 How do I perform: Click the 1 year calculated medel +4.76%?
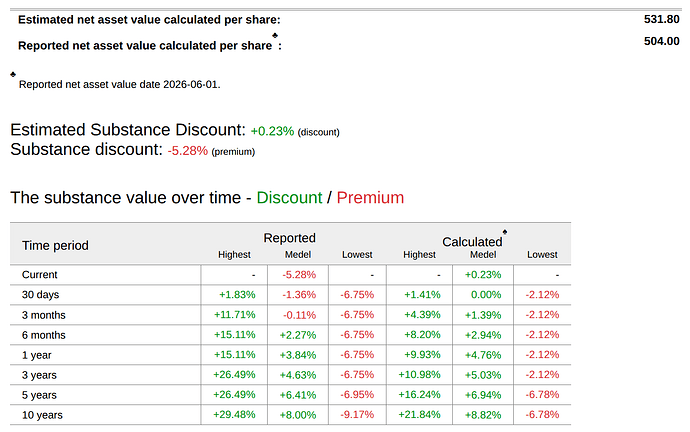click(483, 355)
